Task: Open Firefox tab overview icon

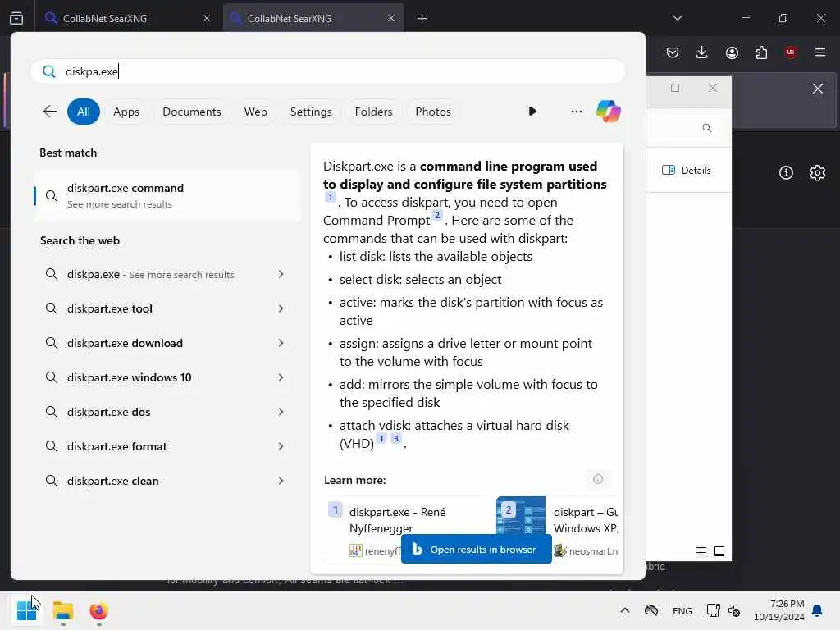Action: click(x=16, y=18)
